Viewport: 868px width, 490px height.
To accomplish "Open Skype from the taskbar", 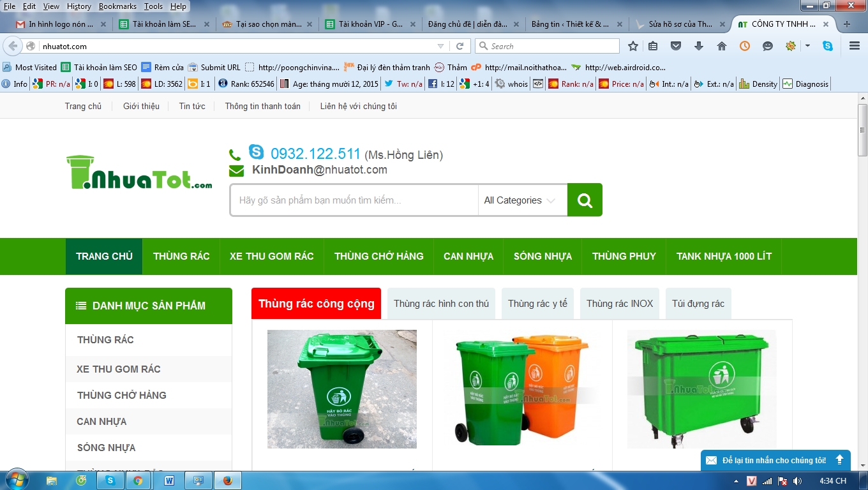I will (x=110, y=480).
